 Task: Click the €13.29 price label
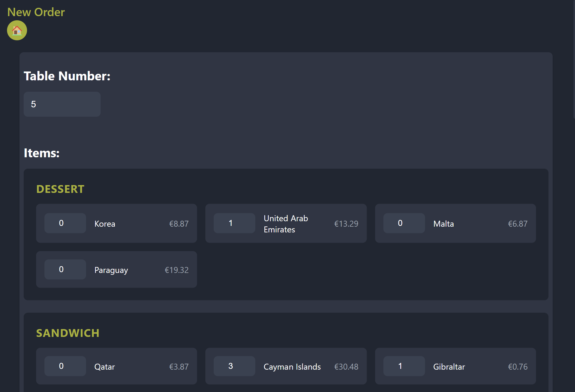tap(346, 223)
